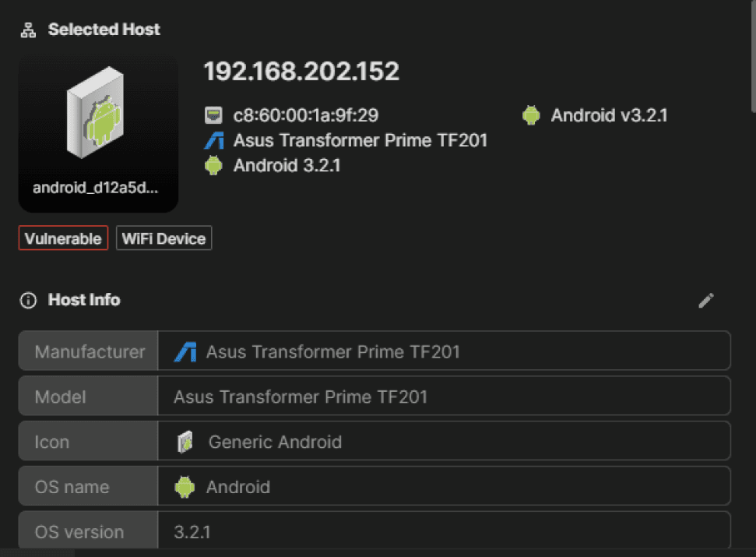The image size is (756, 557).
Task: Click the Selected Host network icon
Action: 28,30
